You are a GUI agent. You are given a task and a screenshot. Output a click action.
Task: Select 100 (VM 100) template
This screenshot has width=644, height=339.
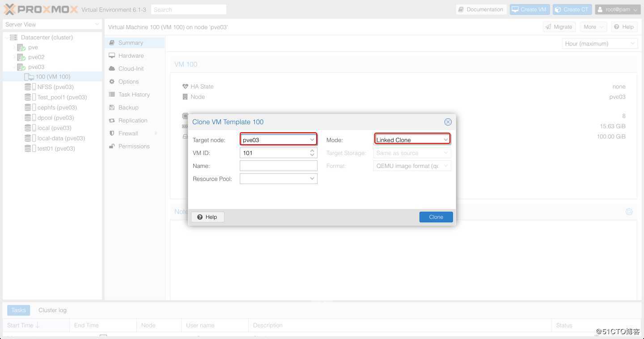pos(53,77)
